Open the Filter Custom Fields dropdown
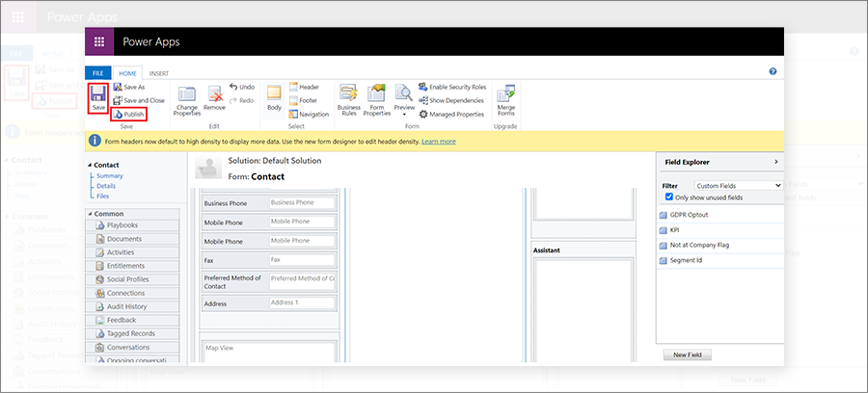The width and height of the screenshot is (868, 393). pyautogui.click(x=739, y=186)
